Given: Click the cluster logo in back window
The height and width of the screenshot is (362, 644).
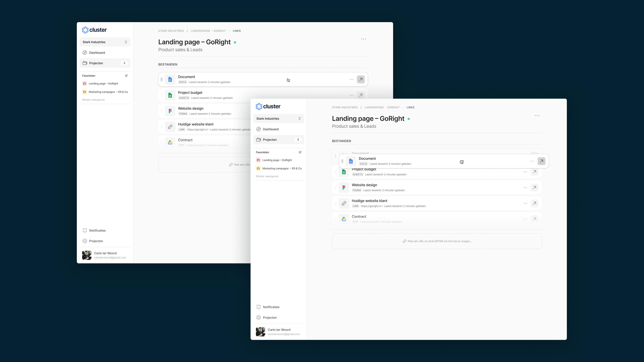Looking at the screenshot, I should 94,30.
